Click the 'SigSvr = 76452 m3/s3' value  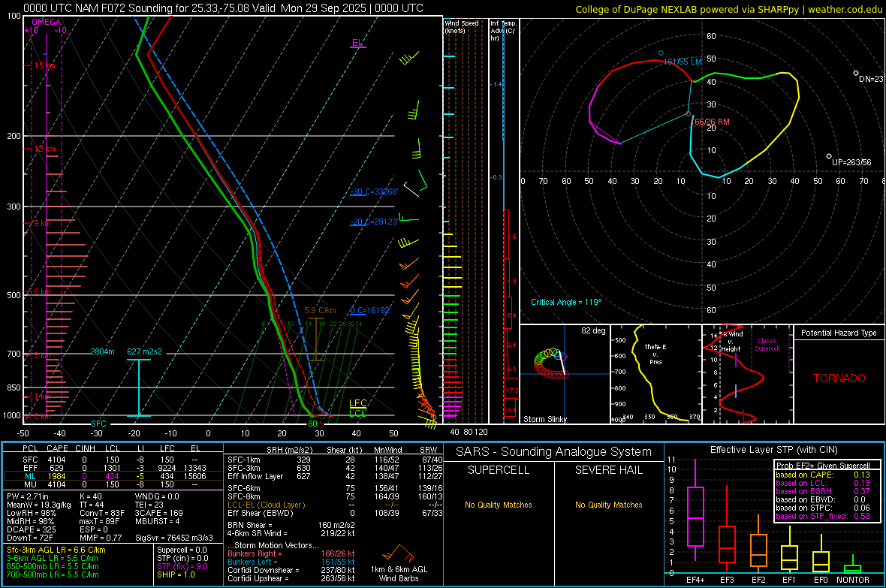pyautogui.click(x=174, y=538)
